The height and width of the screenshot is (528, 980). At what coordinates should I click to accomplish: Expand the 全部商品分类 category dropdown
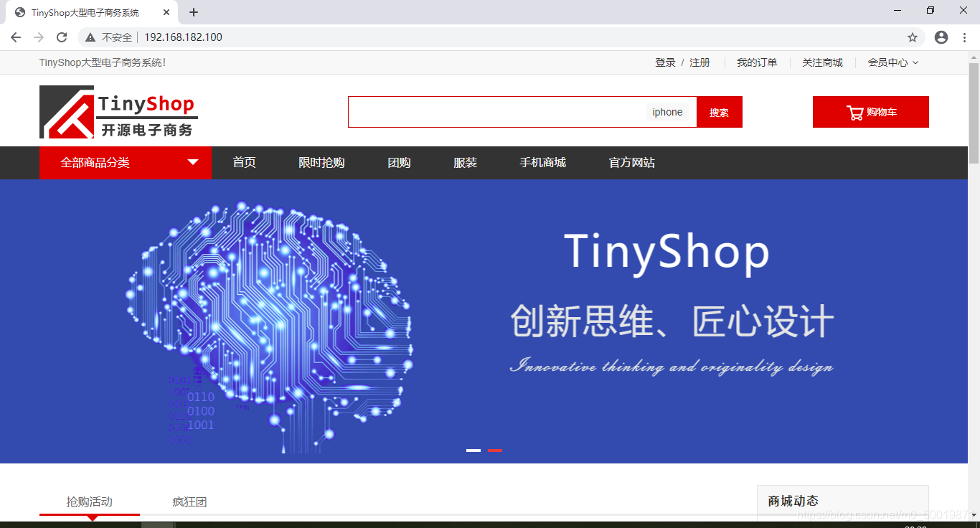(126, 163)
